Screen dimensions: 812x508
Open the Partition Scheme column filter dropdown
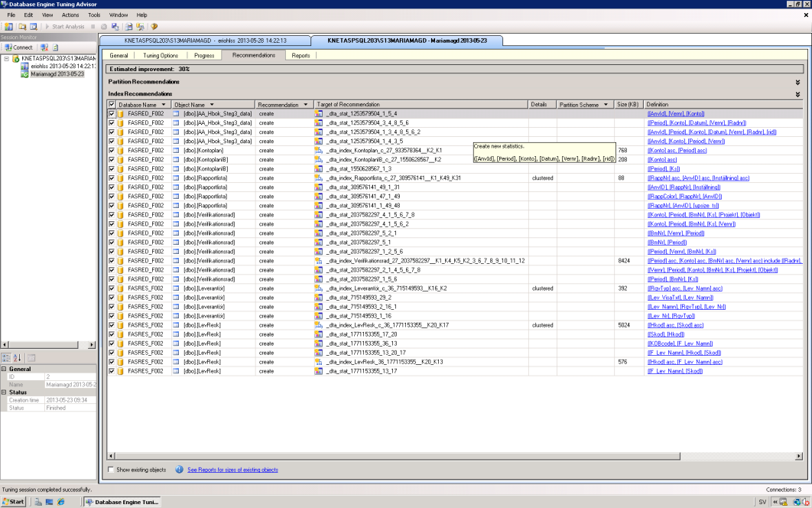[606, 105]
